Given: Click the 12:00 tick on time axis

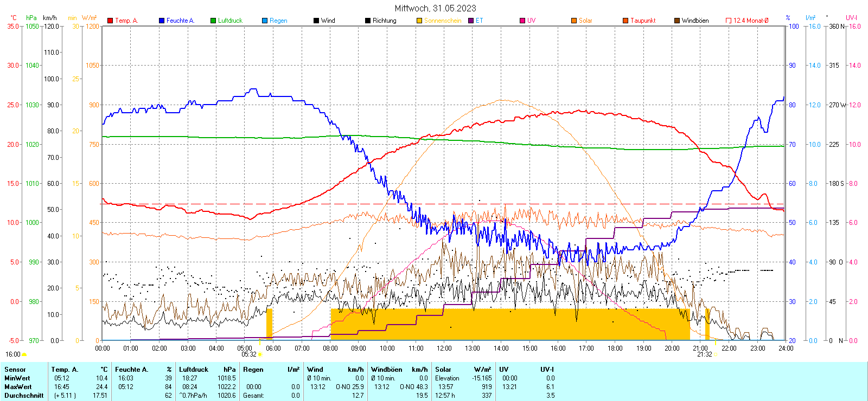Looking at the screenshot, I should click(x=444, y=348).
